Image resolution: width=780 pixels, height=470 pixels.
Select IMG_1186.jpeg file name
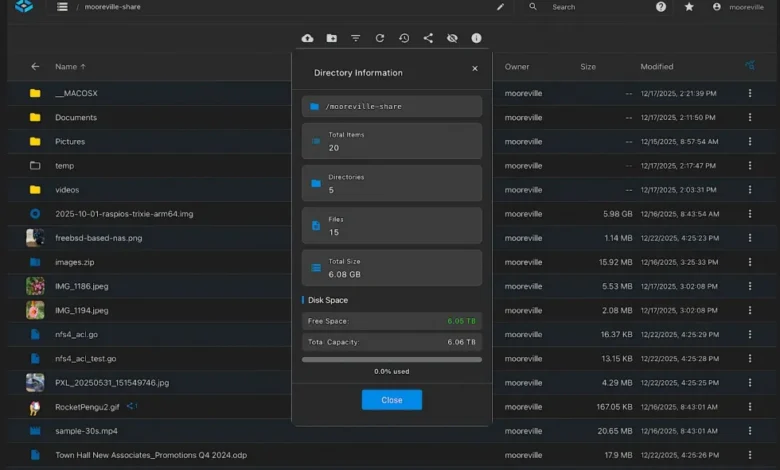[x=82, y=286]
